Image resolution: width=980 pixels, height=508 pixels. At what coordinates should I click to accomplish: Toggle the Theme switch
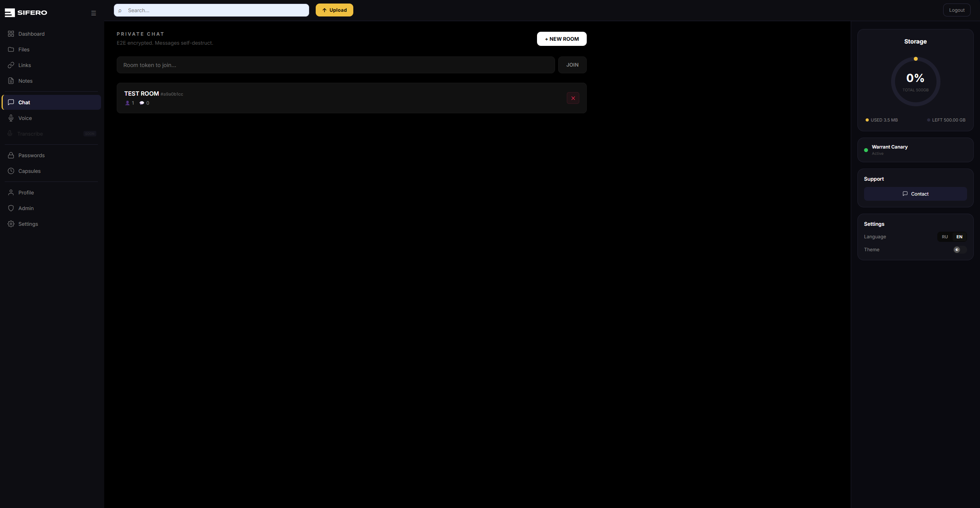(x=959, y=250)
